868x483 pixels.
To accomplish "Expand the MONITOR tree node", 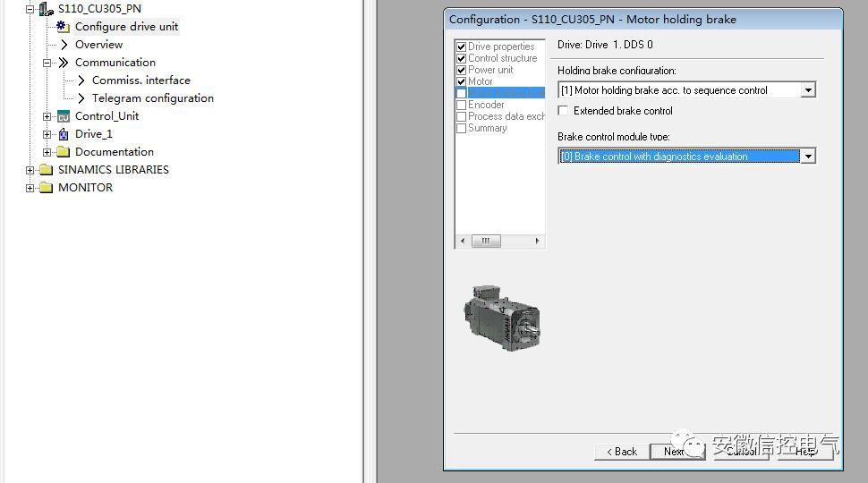I will pos(30,188).
